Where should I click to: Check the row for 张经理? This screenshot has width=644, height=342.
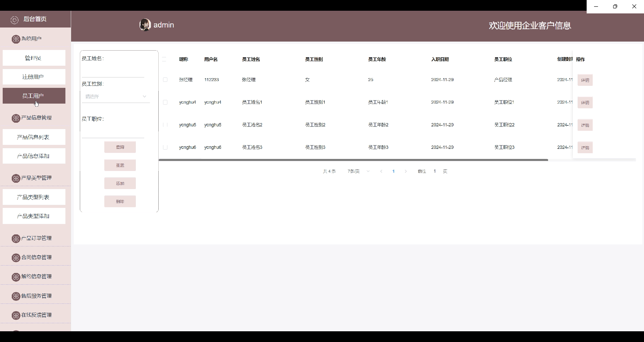[x=165, y=80]
